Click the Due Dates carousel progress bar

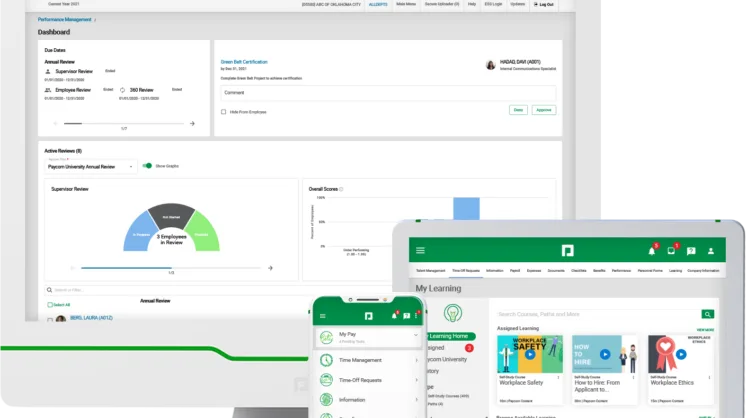[124, 124]
